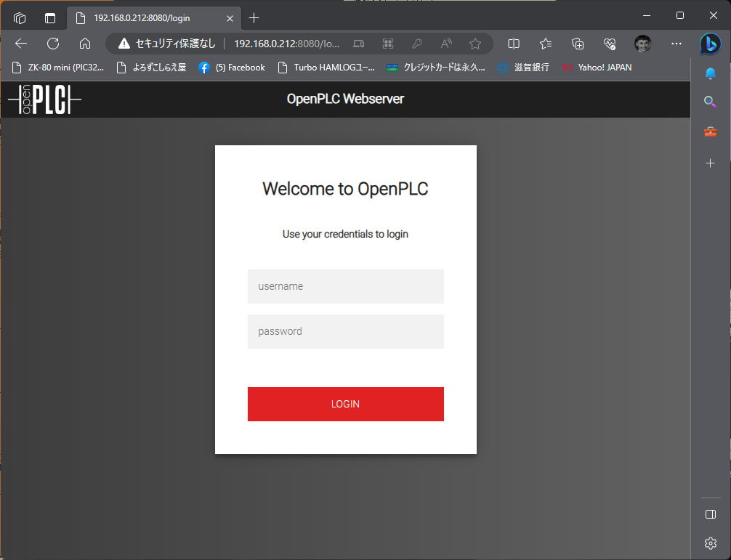Screen dimensions: 731x560
Task: Open Collections
Action: click(x=578, y=44)
